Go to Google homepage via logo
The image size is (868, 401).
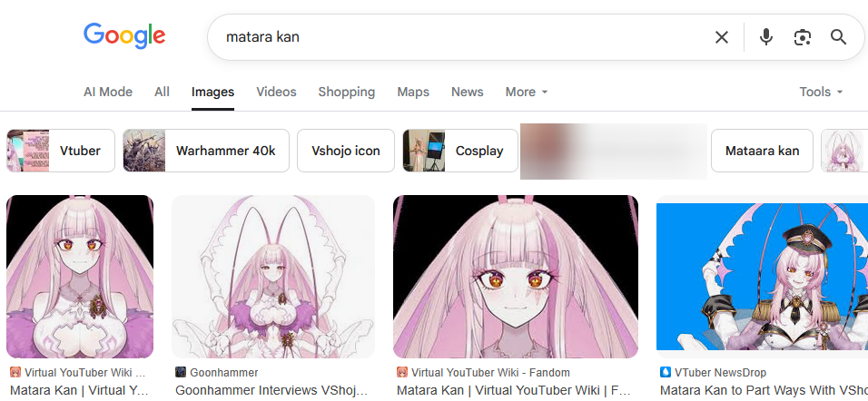(x=124, y=36)
